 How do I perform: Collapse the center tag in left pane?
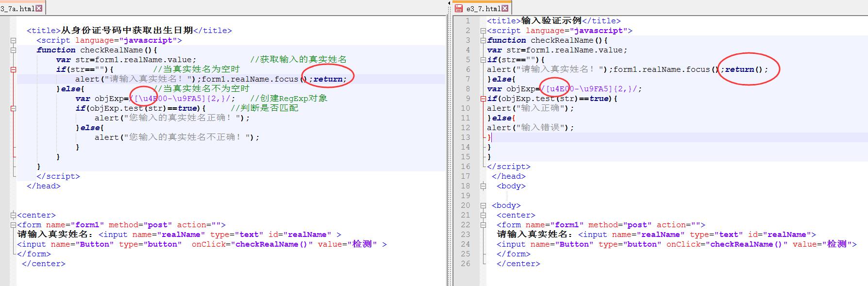coord(14,215)
